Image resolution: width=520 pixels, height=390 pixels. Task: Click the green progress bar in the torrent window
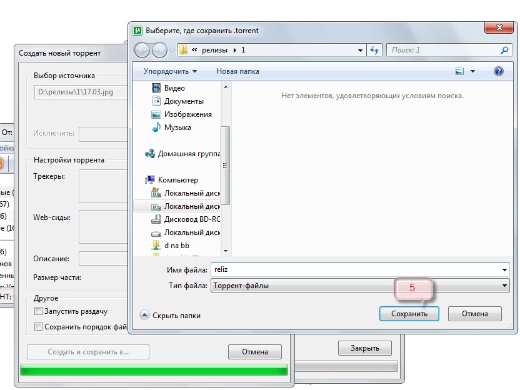coord(154,371)
